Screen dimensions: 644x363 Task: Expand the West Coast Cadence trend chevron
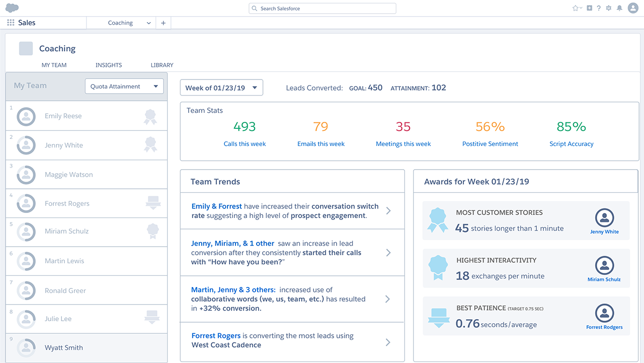click(x=388, y=342)
